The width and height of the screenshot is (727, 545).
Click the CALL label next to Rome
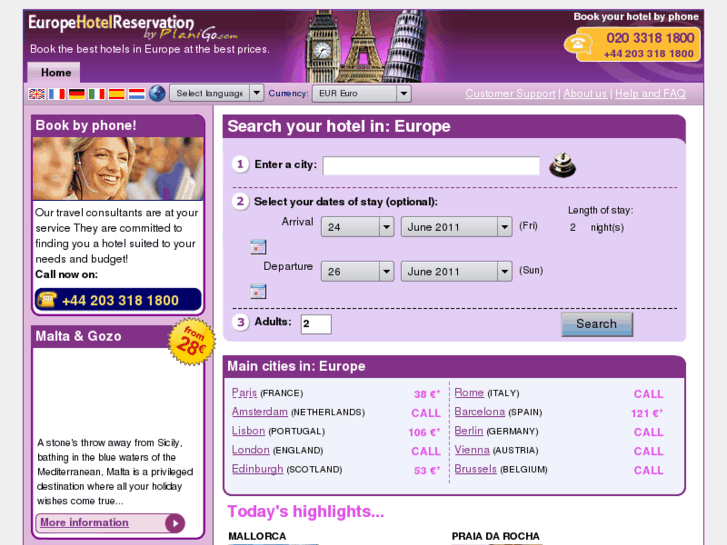(x=648, y=394)
